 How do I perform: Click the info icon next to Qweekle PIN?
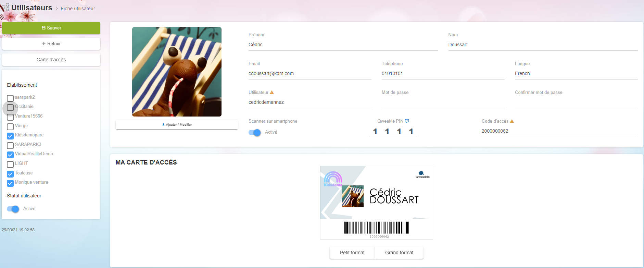407,121
